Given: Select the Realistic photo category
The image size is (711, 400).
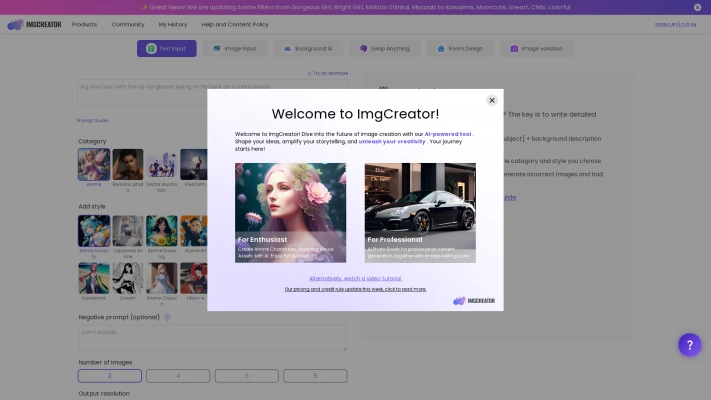Looking at the screenshot, I should 128,164.
